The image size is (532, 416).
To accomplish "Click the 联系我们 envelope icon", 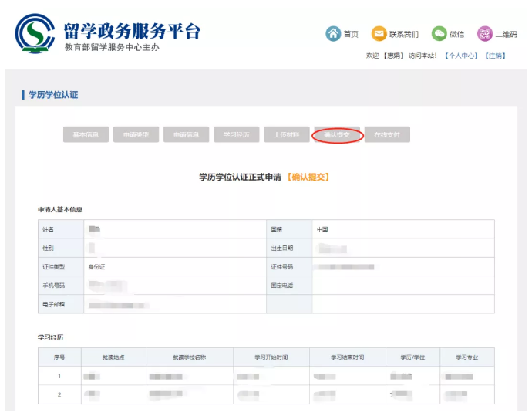I will [x=379, y=33].
